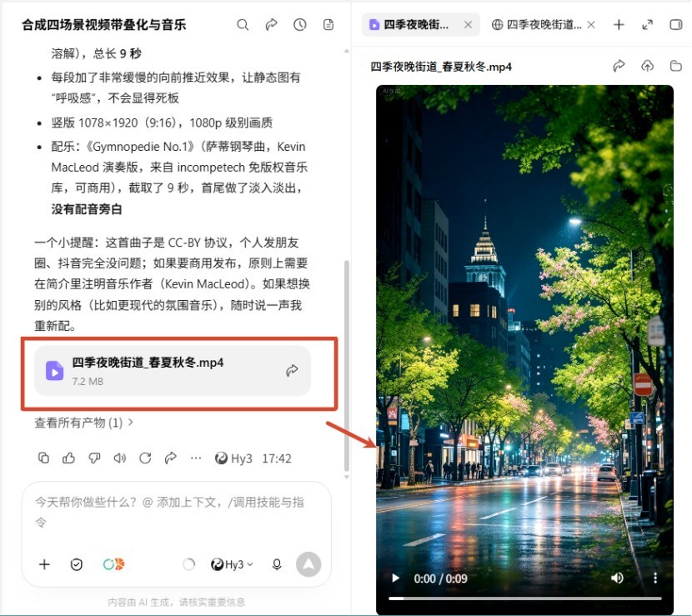Viewport: 692px width, 616px height.
Task: Click the chat scroll up arrow
Action: [347, 51]
